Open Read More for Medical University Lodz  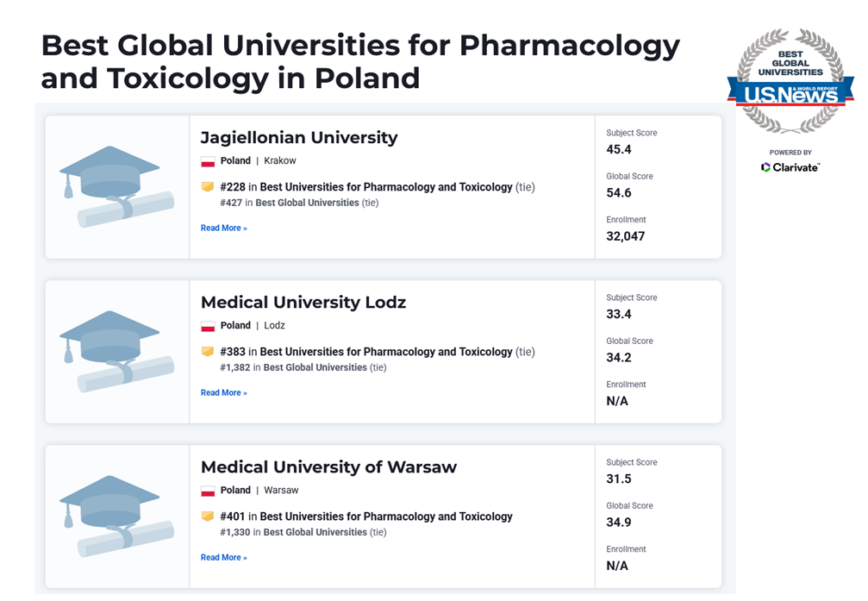(x=223, y=392)
